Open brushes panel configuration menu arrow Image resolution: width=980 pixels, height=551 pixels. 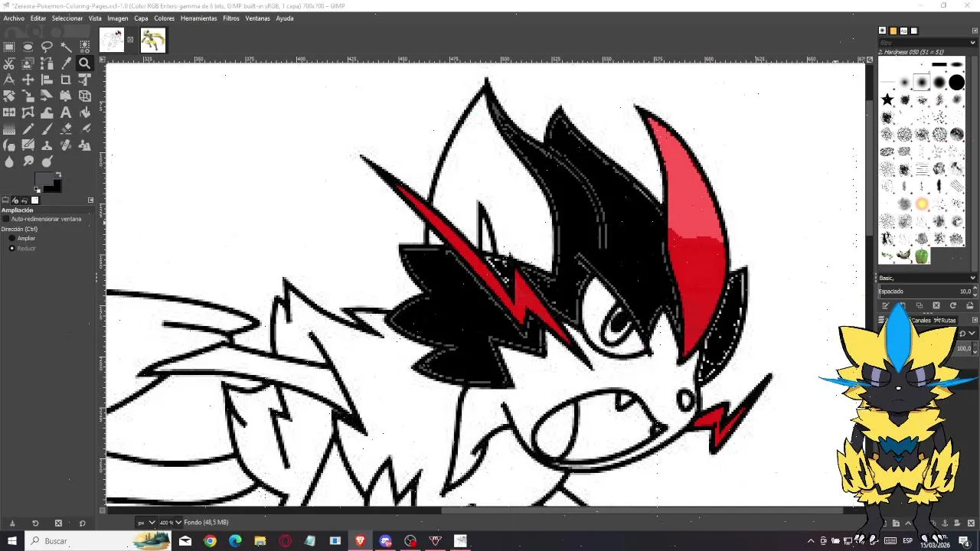(x=975, y=31)
